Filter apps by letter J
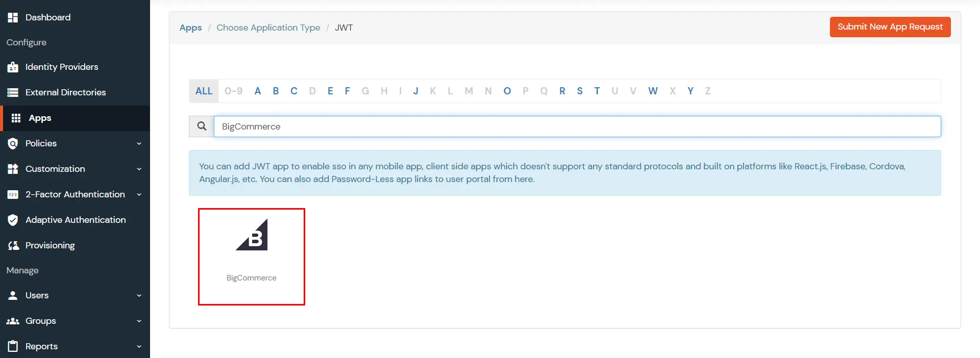 tap(416, 91)
